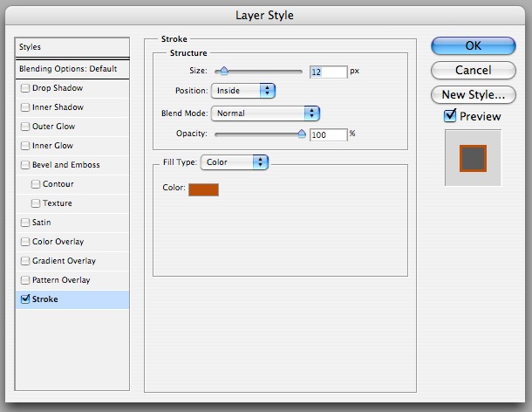Click the Opacity slider handle
The width and height of the screenshot is (532, 412).
[x=303, y=134]
